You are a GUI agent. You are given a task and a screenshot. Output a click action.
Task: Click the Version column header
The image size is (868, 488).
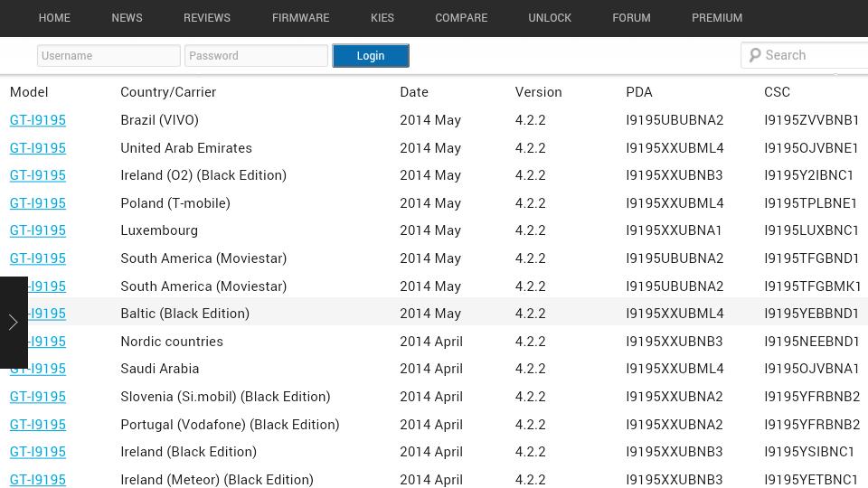[538, 92]
